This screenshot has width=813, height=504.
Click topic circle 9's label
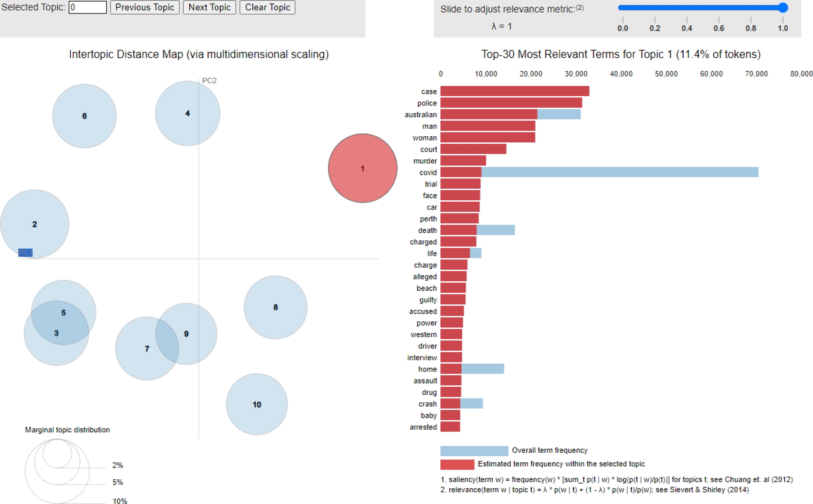click(186, 334)
